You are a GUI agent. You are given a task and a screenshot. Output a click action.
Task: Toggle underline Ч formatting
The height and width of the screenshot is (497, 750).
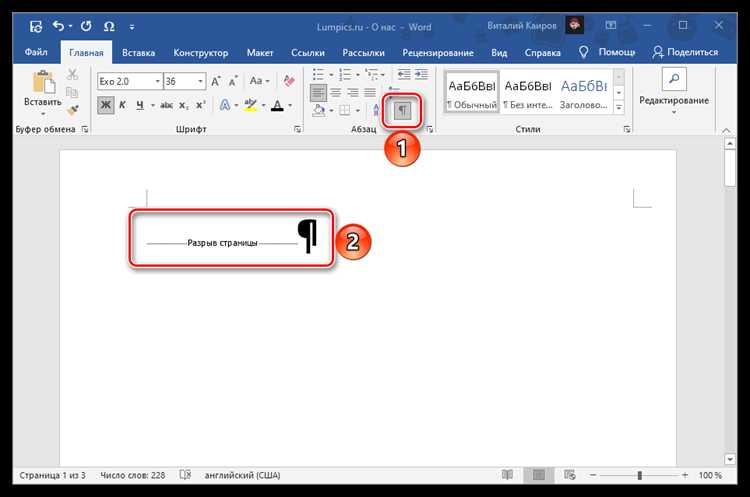(140, 105)
